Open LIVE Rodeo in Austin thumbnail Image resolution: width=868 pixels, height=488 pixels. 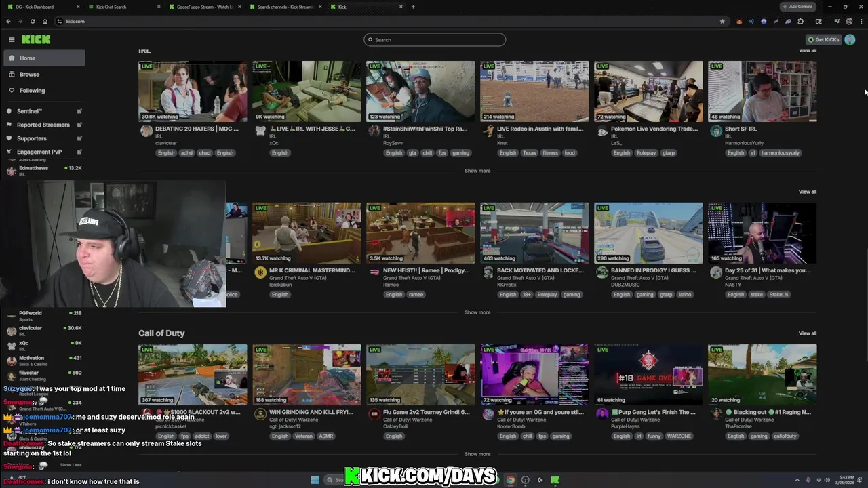(x=534, y=91)
